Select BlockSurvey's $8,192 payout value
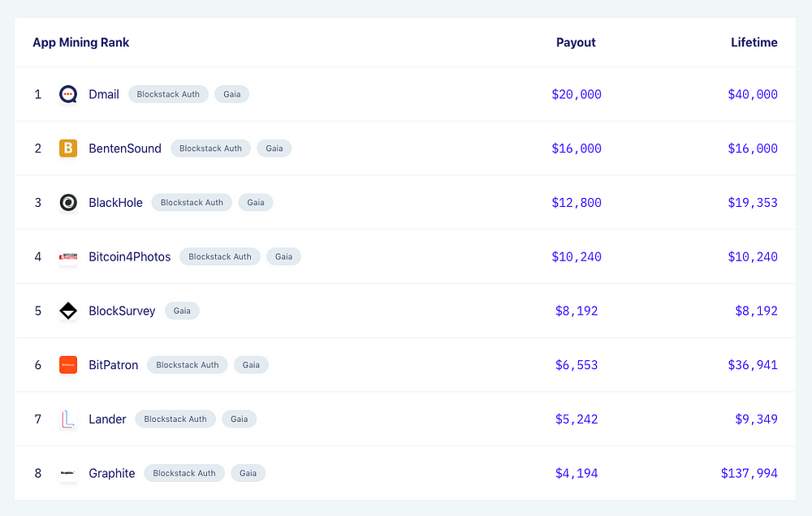Viewport: 812px width, 516px height. (577, 311)
